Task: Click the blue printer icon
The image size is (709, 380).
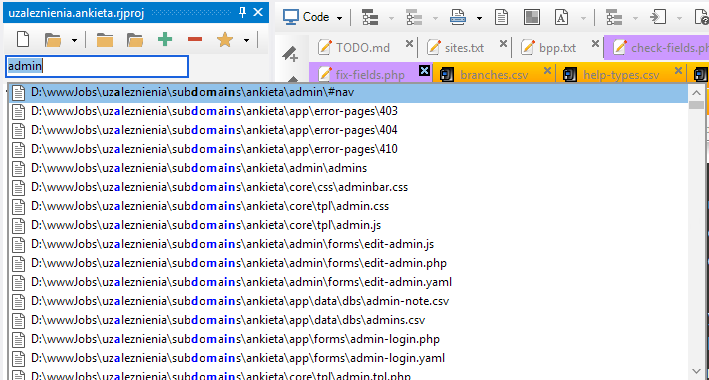Action: pyautogui.click(x=458, y=18)
